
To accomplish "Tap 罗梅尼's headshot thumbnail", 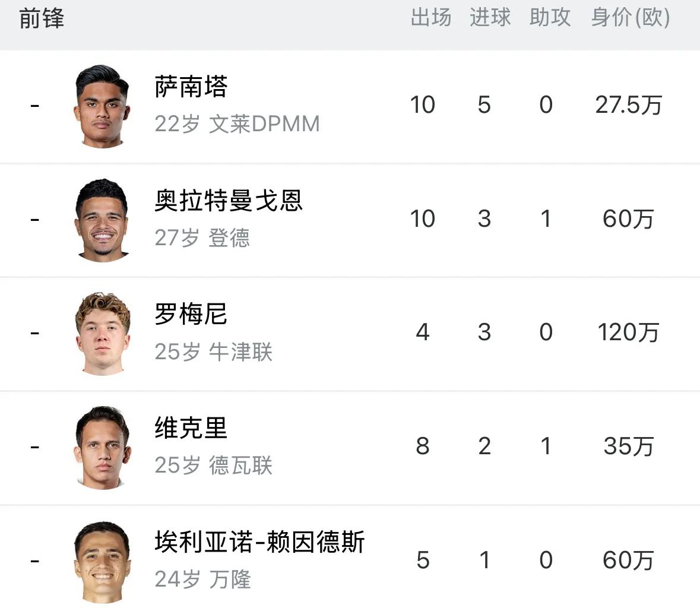I will click(102, 333).
